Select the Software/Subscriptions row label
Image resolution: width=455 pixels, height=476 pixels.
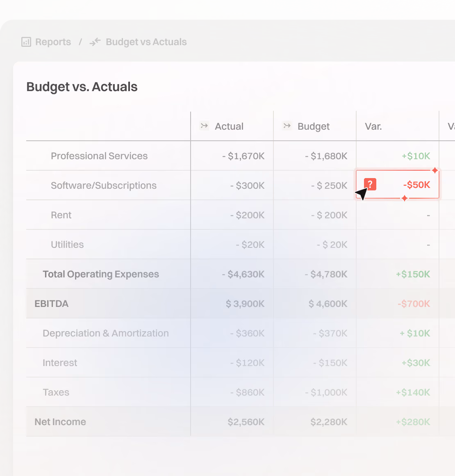tap(104, 185)
